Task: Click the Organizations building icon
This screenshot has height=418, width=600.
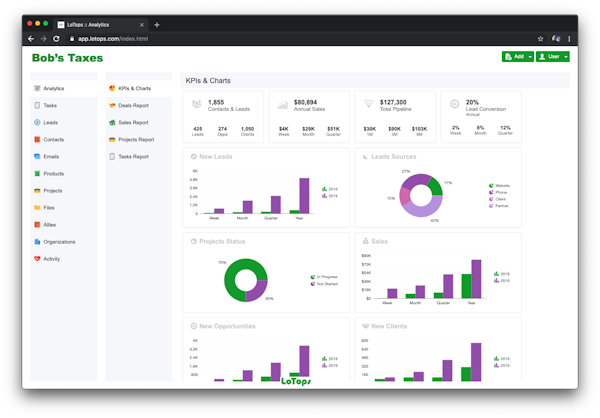Action: (x=37, y=241)
